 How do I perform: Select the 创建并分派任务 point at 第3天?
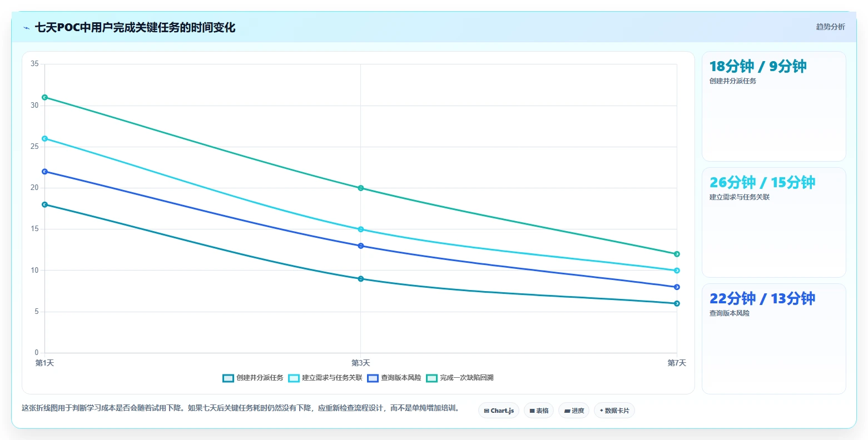pyautogui.click(x=361, y=279)
